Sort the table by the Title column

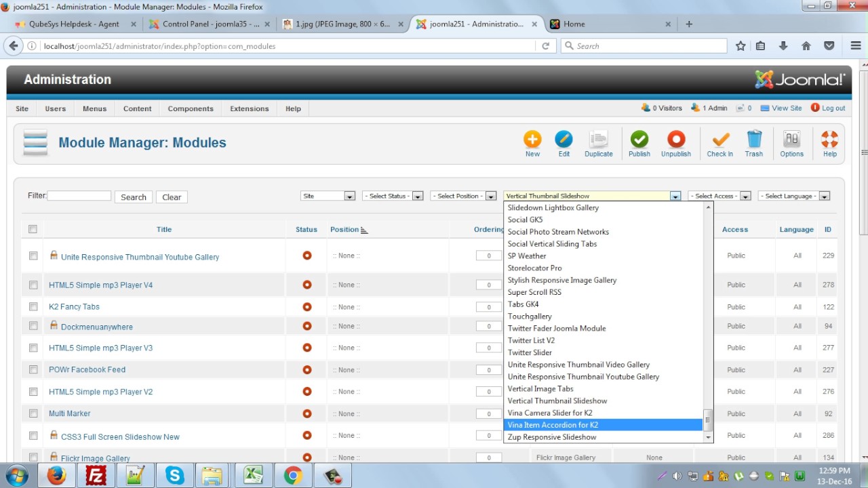pos(164,229)
